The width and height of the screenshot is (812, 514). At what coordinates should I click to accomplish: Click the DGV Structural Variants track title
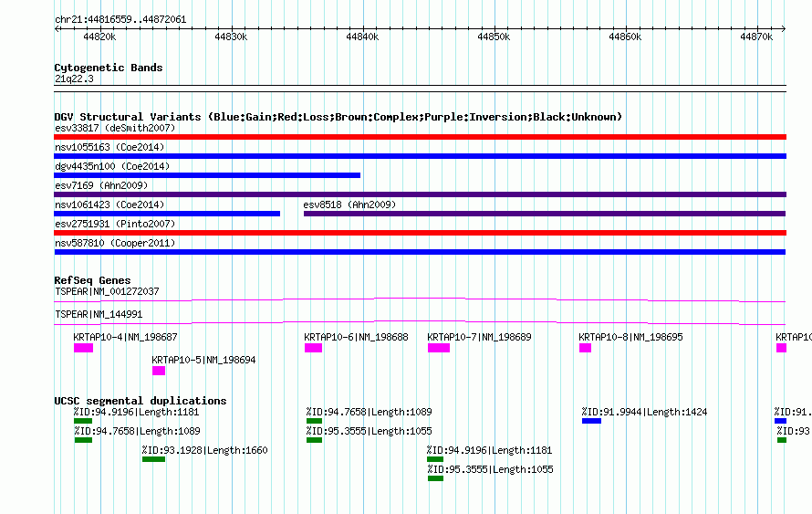(338, 117)
